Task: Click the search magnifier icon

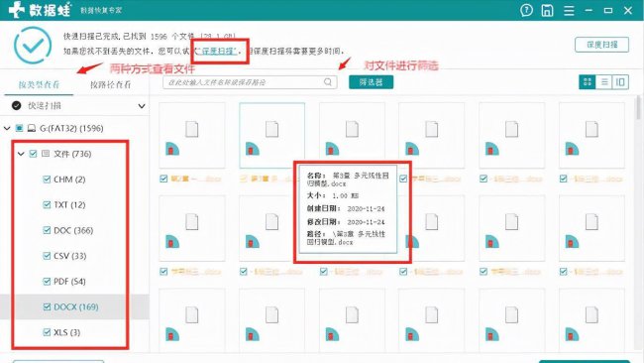Action: pyautogui.click(x=327, y=81)
